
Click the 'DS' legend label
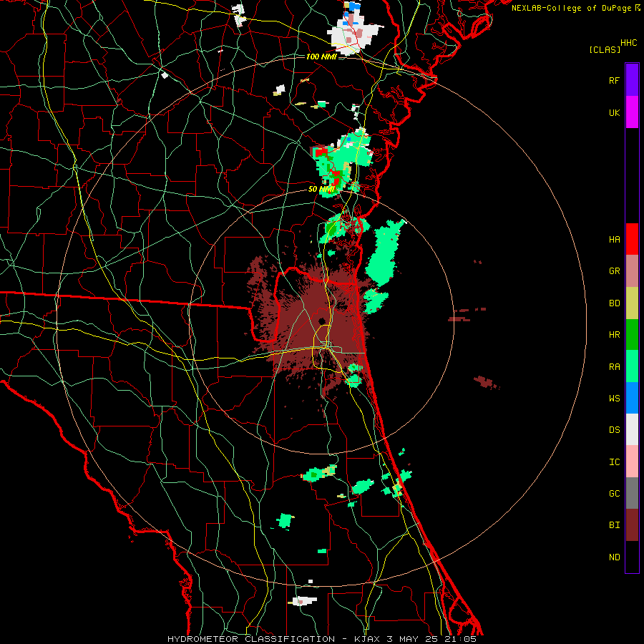coord(614,430)
